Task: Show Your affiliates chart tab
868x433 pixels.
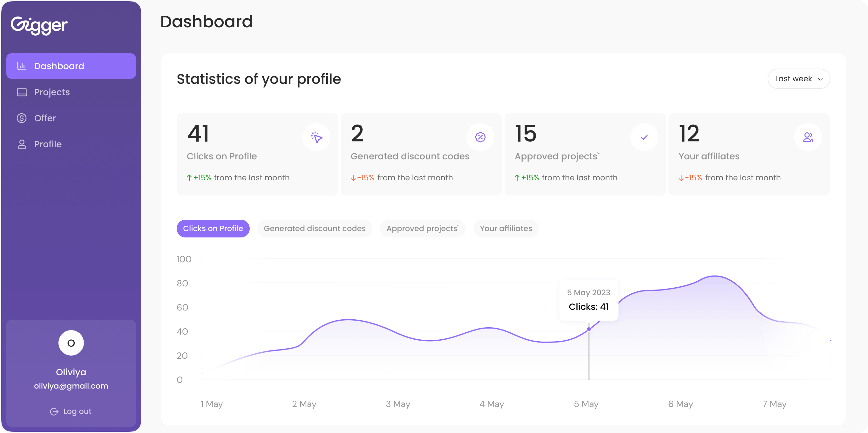Action: coord(505,229)
